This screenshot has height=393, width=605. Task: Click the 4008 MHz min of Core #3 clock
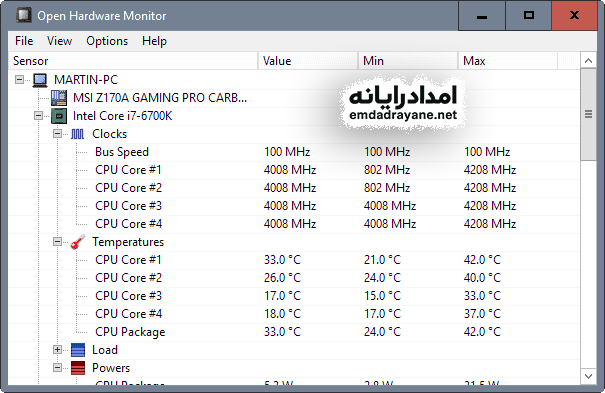(x=390, y=206)
